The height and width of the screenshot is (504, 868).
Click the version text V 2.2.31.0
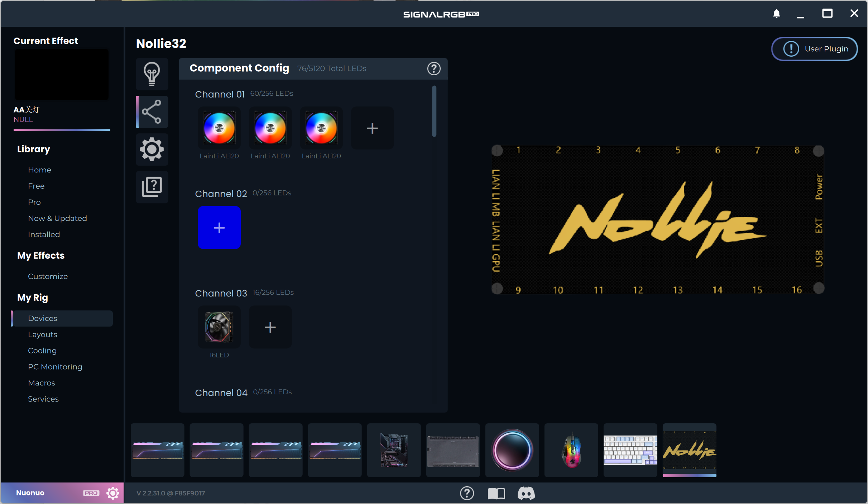[171, 493]
